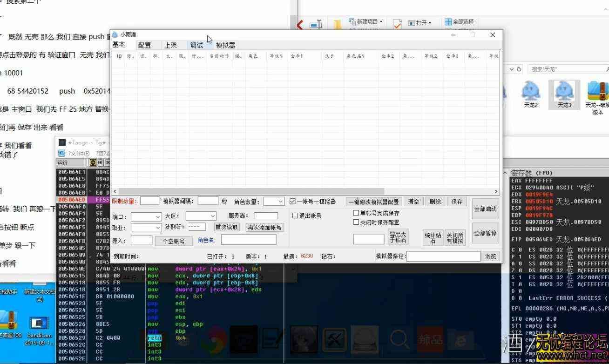
Task: Click the 一键修改模拟器配置 button
Action: (x=373, y=201)
